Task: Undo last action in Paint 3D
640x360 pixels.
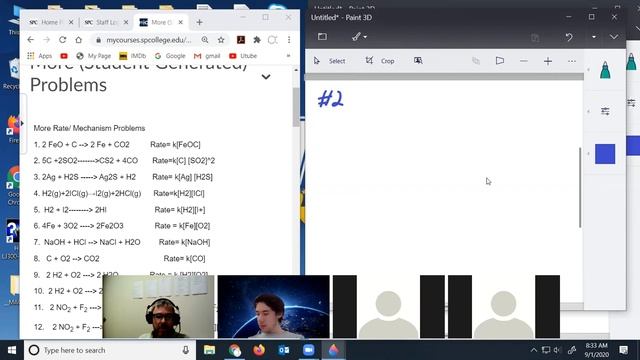Action: [569, 37]
